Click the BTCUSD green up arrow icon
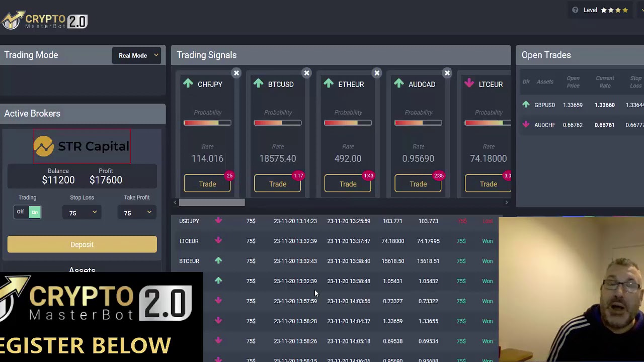Viewport: 644px width, 362px height. click(x=258, y=83)
